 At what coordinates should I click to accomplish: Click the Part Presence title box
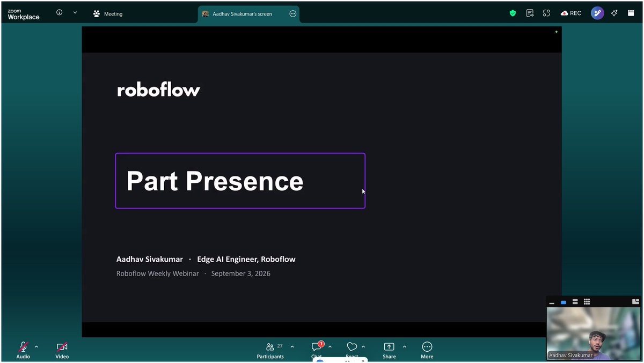(x=240, y=181)
